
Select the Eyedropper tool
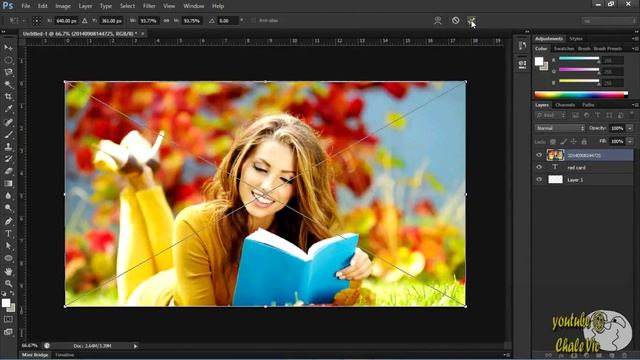(8, 109)
